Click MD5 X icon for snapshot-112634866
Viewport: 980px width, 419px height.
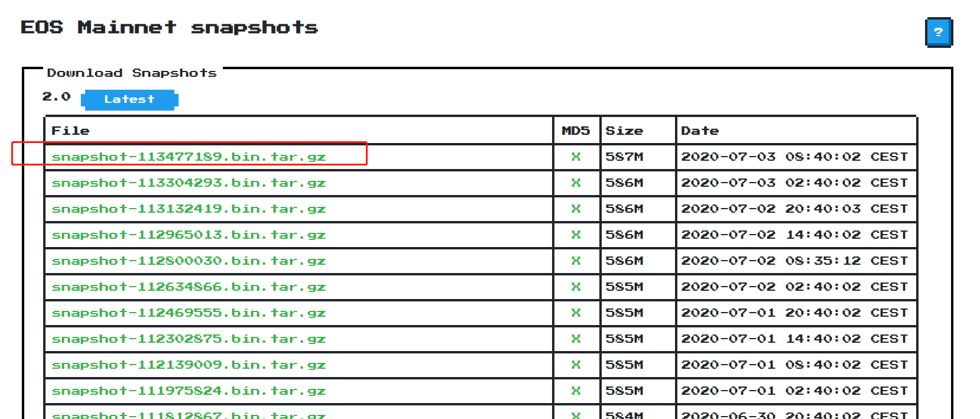tap(576, 287)
